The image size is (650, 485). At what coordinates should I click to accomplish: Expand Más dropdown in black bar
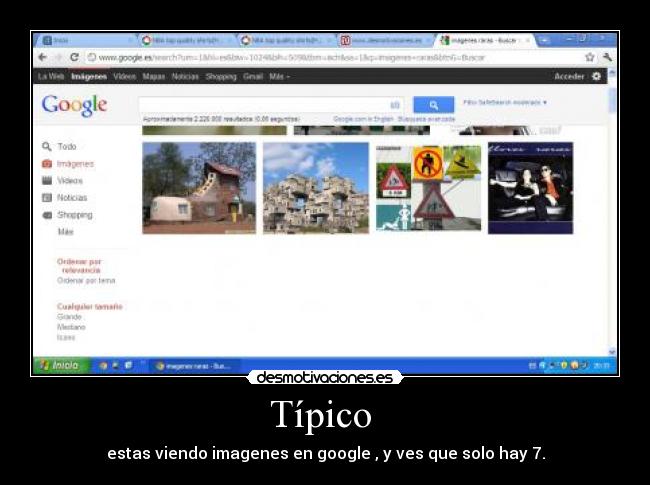pyautogui.click(x=279, y=76)
